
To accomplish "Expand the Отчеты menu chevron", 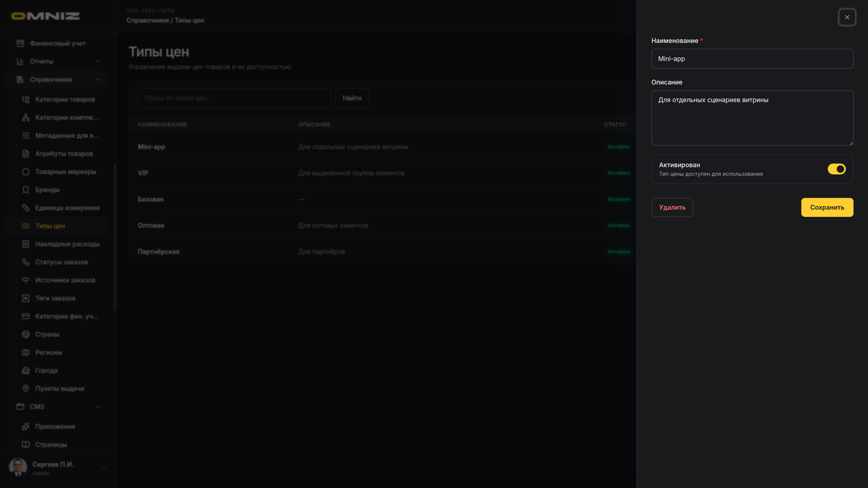I will (x=98, y=61).
